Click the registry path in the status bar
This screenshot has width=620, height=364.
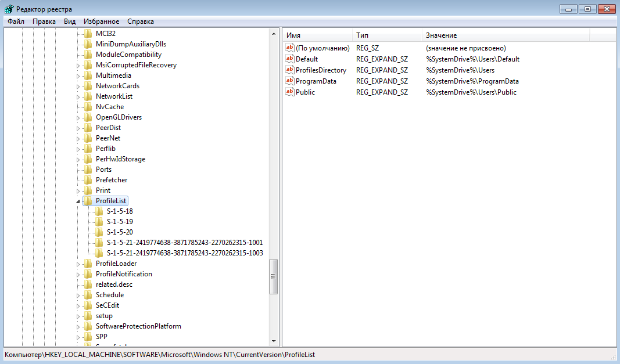(160, 355)
